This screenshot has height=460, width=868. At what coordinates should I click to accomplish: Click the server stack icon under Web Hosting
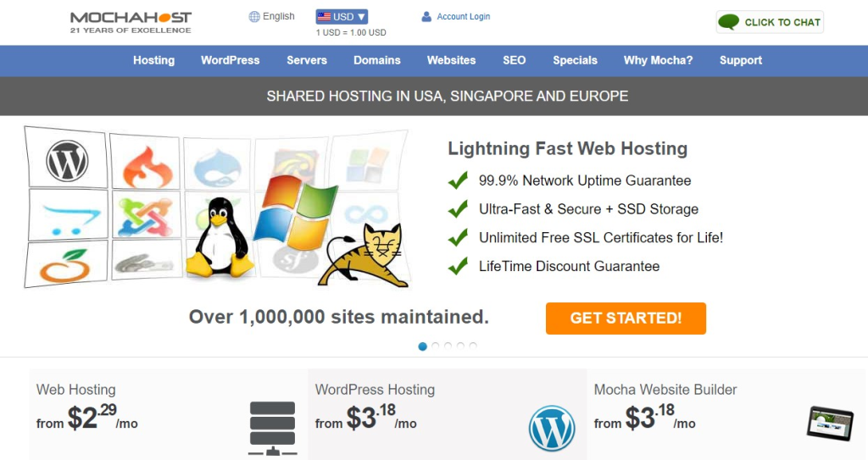click(272, 429)
